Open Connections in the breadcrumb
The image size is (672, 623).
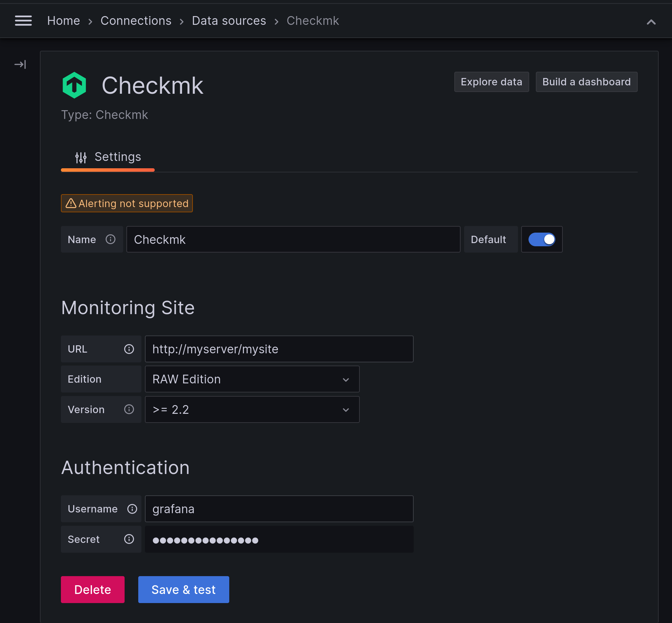[136, 21]
